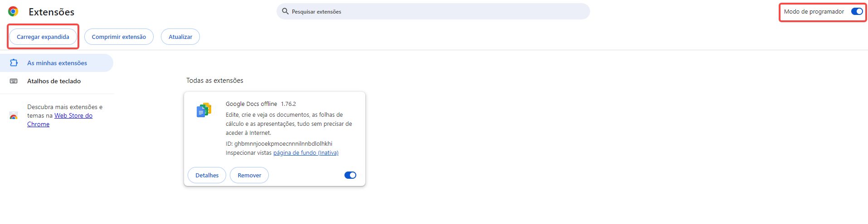Focus the Pesquisar extensões search field
The width and height of the screenshot is (868, 224).
tap(433, 11)
